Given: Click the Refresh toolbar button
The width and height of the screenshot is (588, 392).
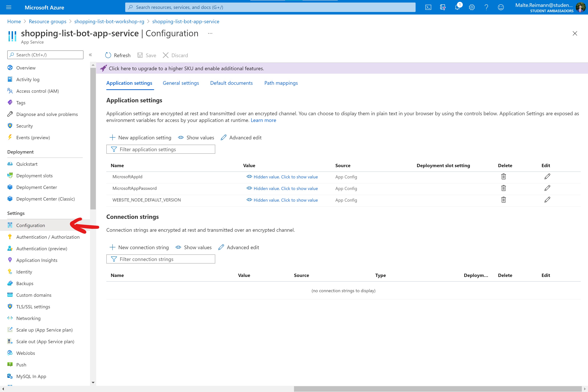Looking at the screenshot, I should click(x=118, y=55).
